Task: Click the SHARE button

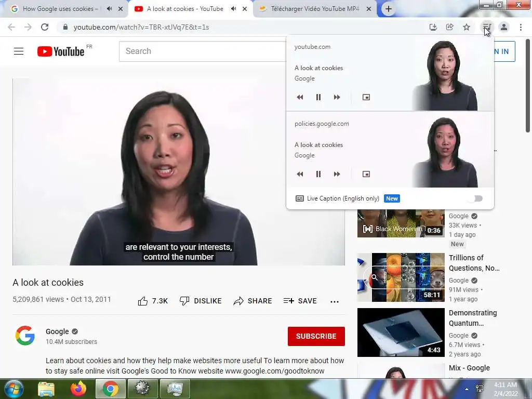Action: [253, 301]
